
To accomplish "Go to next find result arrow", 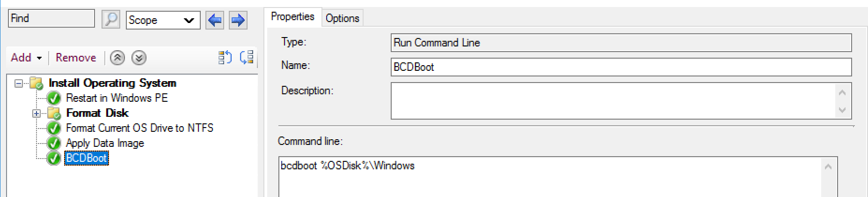I will click(x=238, y=20).
